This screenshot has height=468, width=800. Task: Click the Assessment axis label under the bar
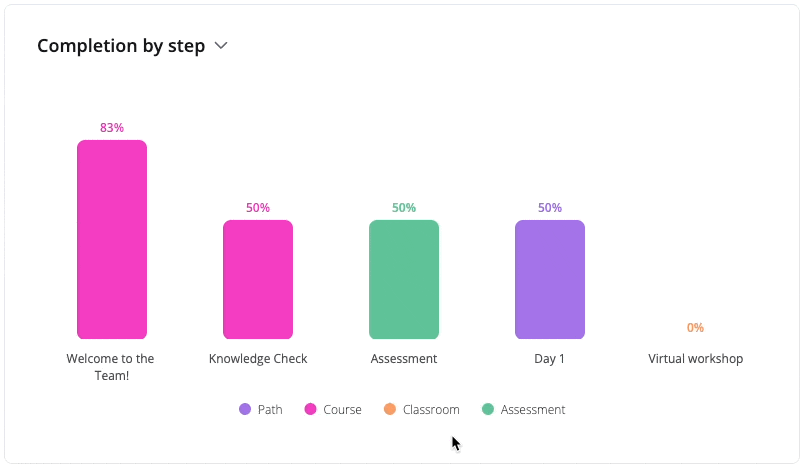404,358
